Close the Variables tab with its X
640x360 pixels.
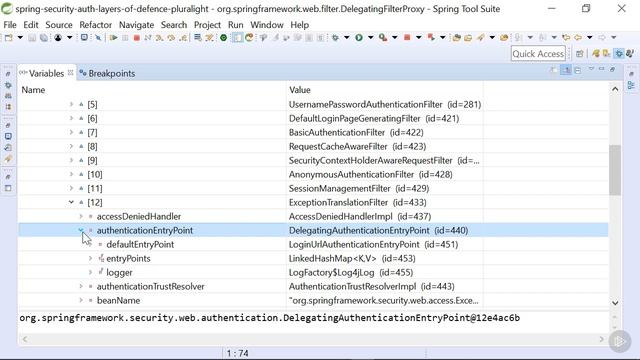click(71, 72)
